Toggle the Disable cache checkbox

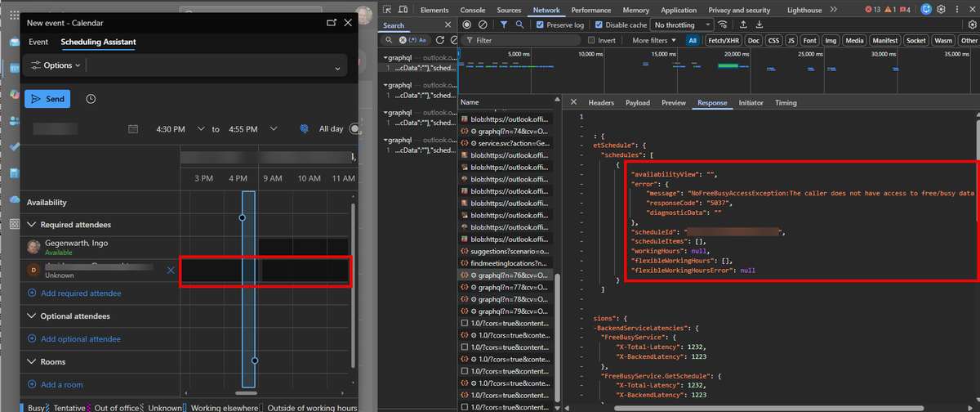tap(599, 25)
